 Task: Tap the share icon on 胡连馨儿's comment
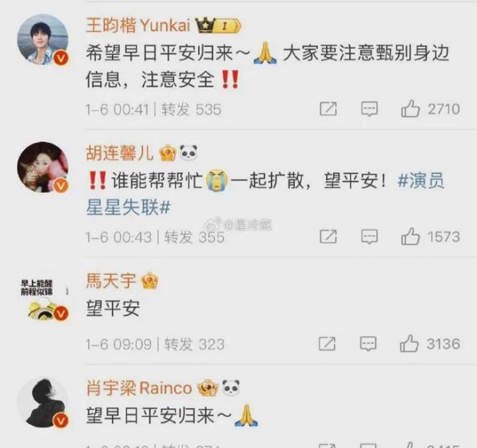(328, 237)
